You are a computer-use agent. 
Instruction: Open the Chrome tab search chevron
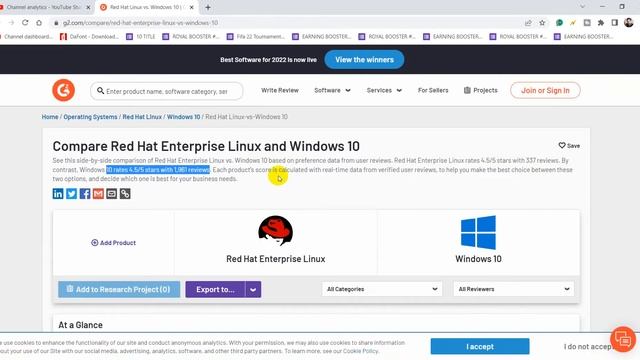582,7
